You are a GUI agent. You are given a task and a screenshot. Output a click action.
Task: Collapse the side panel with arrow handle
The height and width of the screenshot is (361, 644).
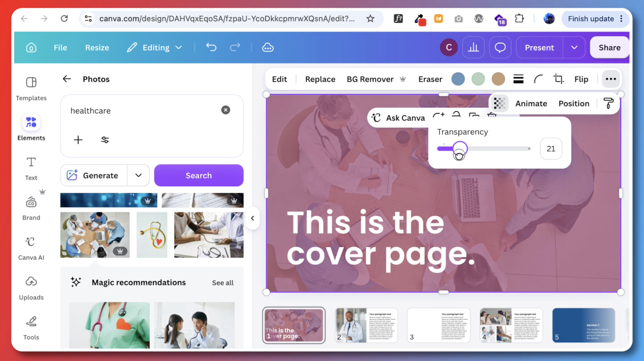click(x=252, y=218)
